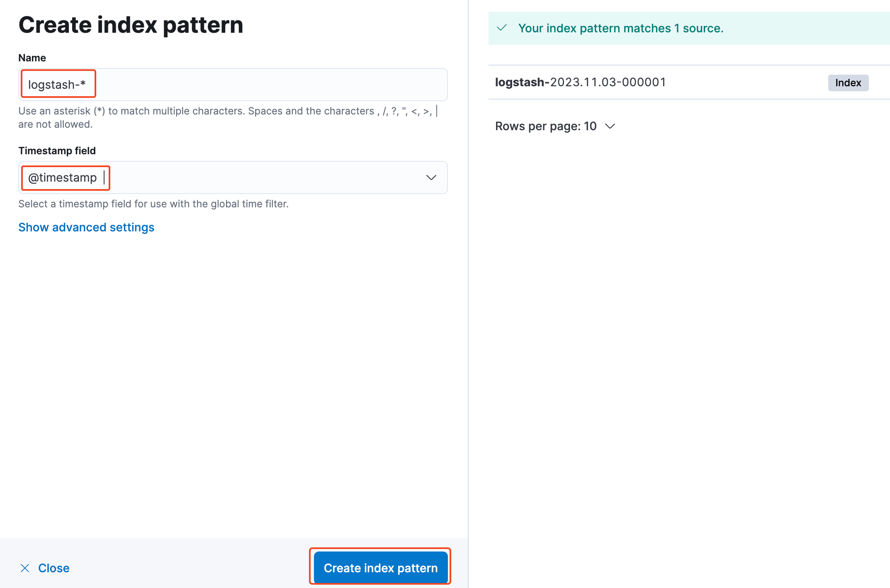Screen dimensions: 890x588
Task: Click Show advanced settings link
Action: click(x=86, y=227)
